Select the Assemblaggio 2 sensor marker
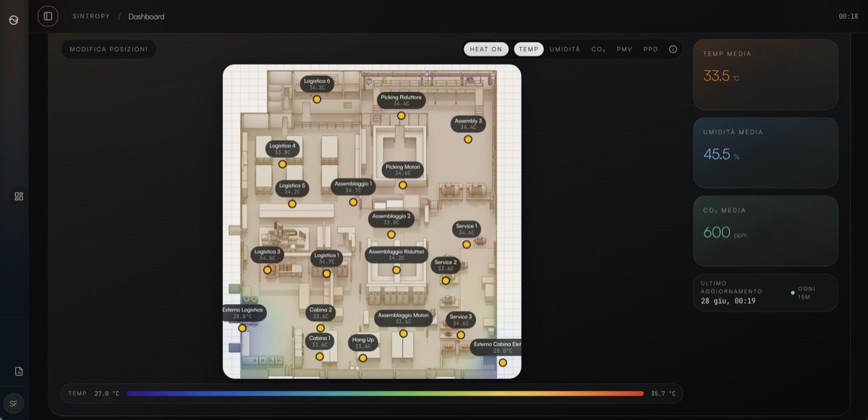 pos(391,235)
